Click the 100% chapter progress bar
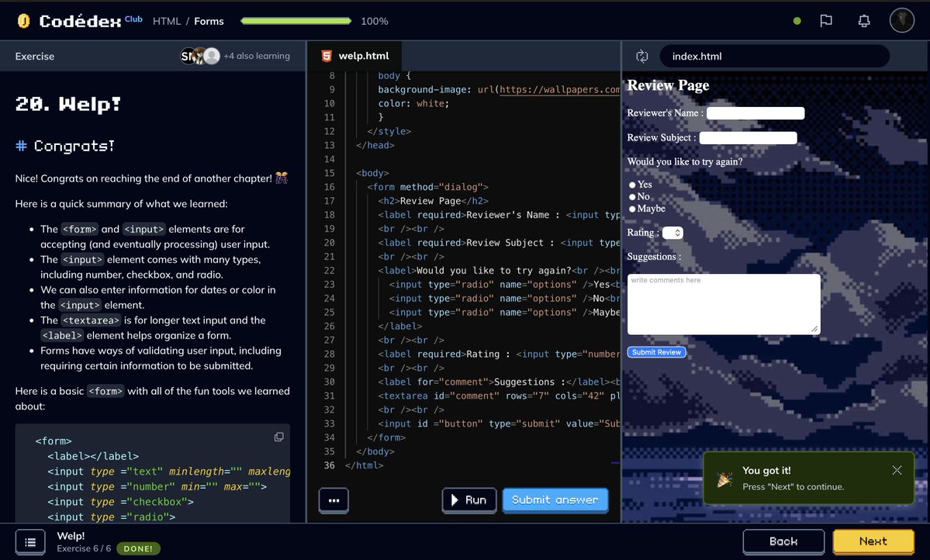This screenshot has width=930, height=560. click(296, 21)
